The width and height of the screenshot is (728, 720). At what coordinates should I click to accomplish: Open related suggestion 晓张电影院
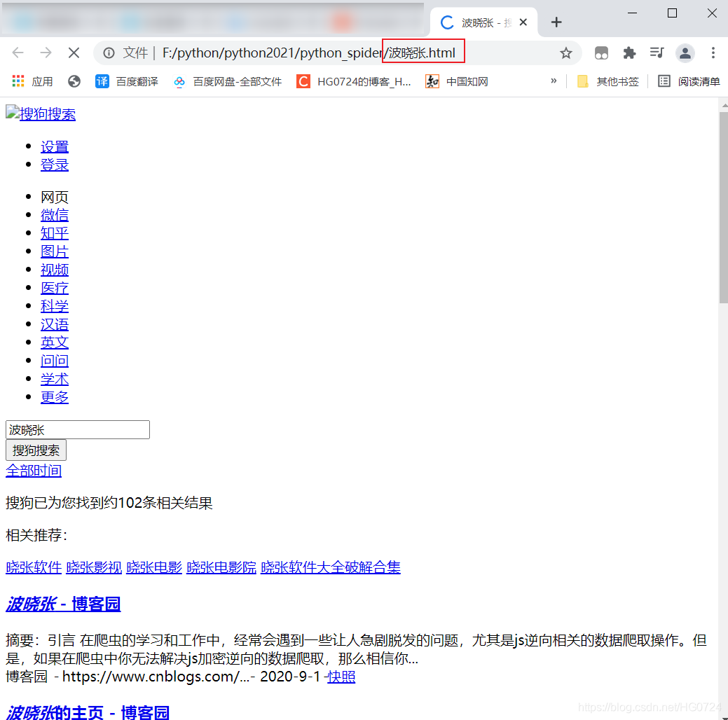[221, 567]
